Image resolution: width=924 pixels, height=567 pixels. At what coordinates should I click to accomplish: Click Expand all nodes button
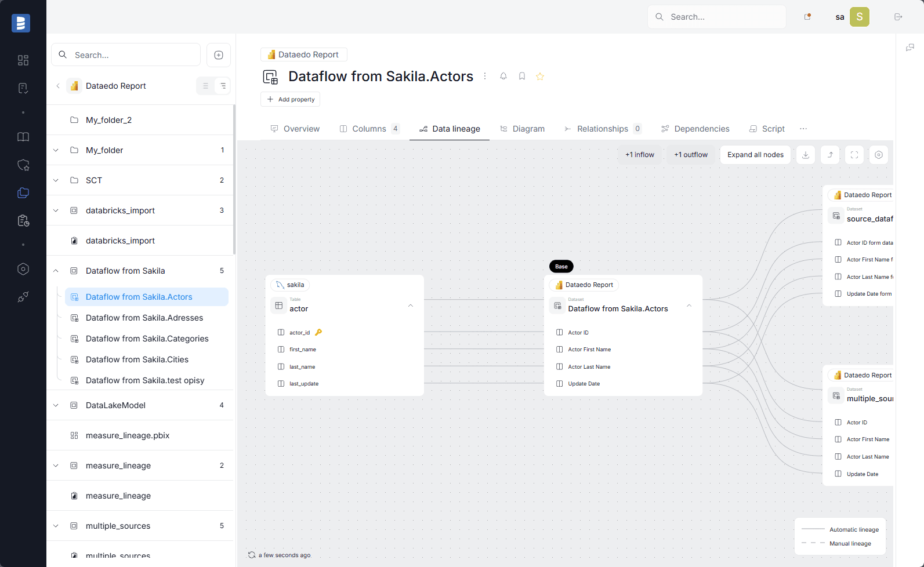(755, 155)
